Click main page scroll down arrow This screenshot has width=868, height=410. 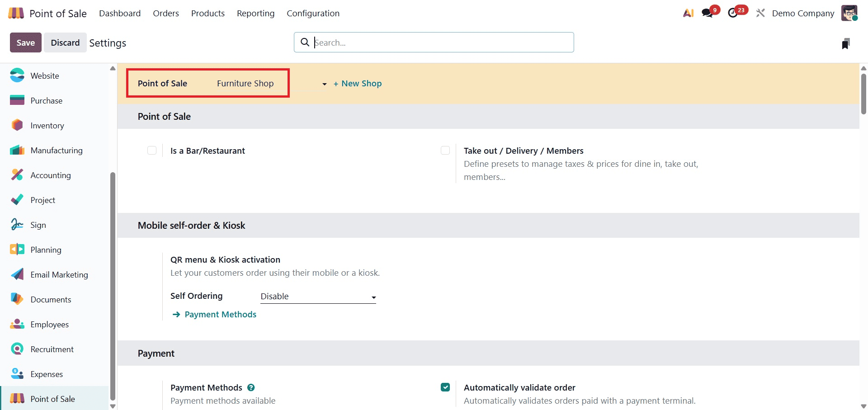pyautogui.click(x=863, y=406)
